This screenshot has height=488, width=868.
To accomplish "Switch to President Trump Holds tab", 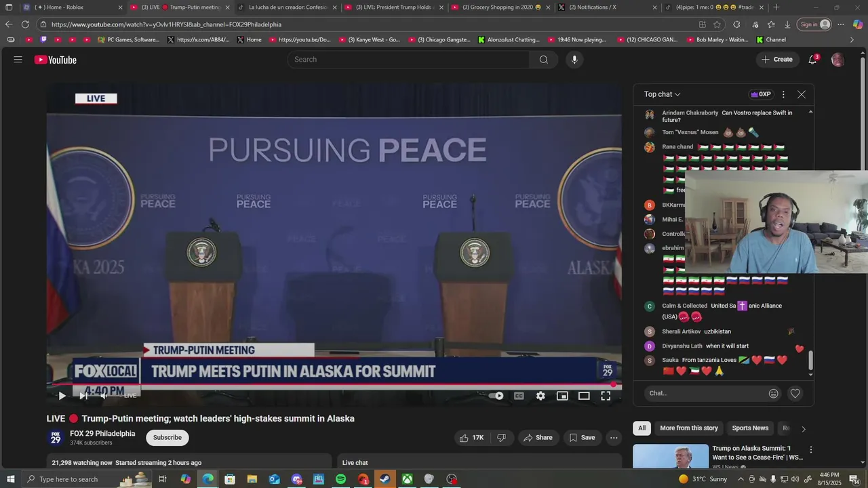I will 395,7.
